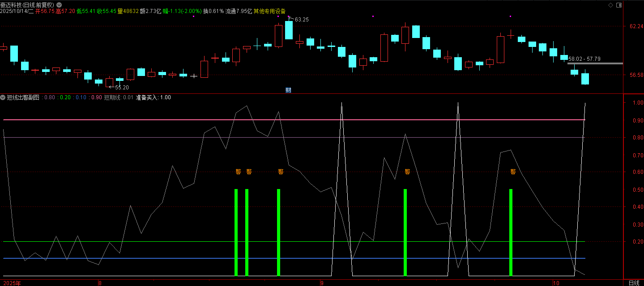Click the 换0.61% turnover rate
This screenshot has height=286, width=644.
[x=213, y=11]
